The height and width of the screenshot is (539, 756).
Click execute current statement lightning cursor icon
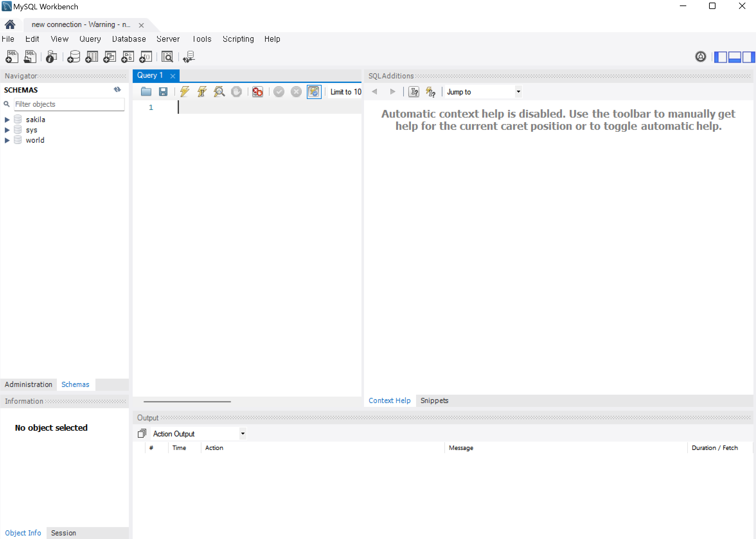(x=202, y=92)
